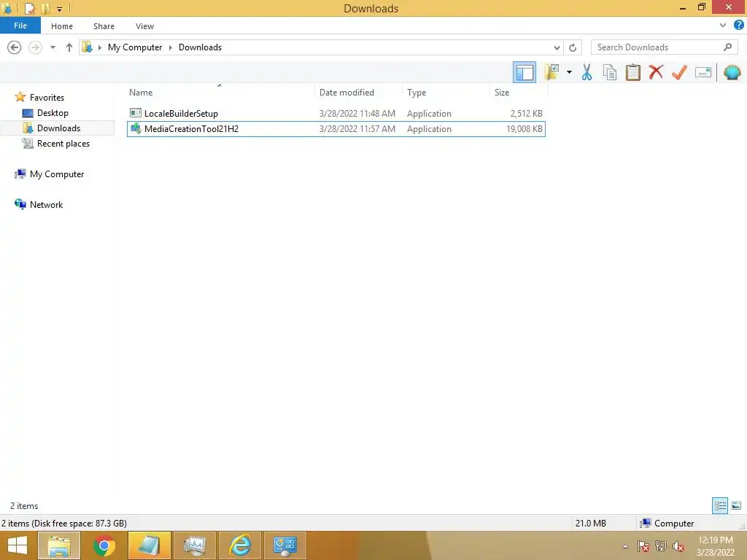Screen dimensions: 747x560
Task: Click title bar Downloads system icon
Action: (7, 8)
